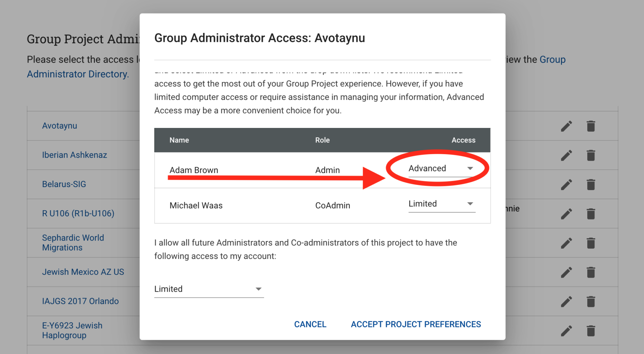Cancel the group access dialog
The width and height of the screenshot is (644, 354).
(x=310, y=324)
